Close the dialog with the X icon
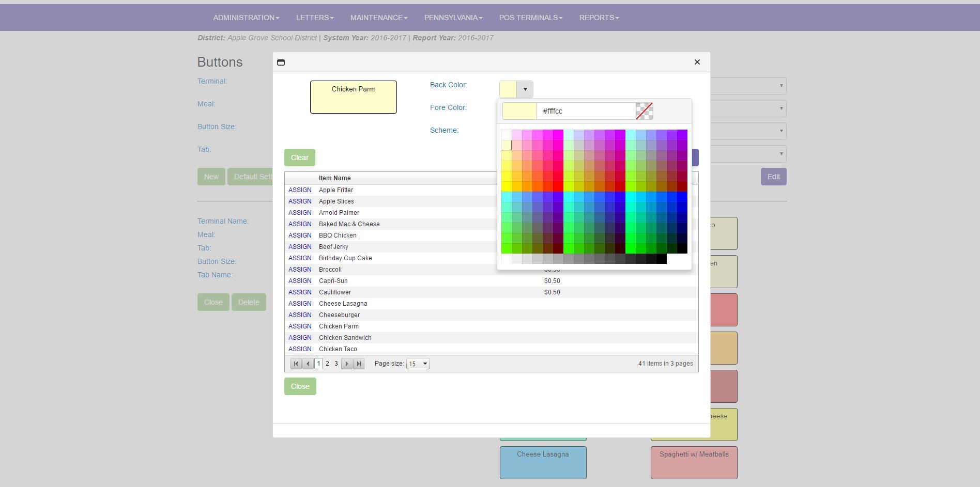This screenshot has width=980, height=487. (697, 62)
